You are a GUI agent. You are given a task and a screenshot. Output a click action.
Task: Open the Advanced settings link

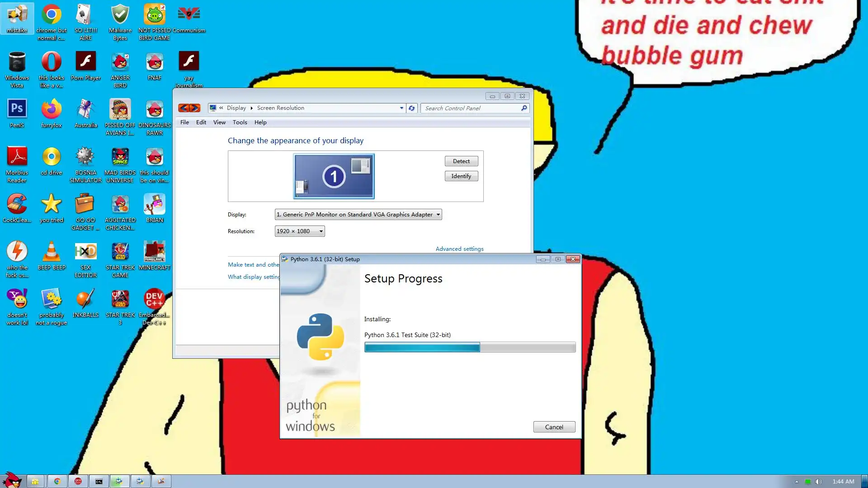point(459,249)
